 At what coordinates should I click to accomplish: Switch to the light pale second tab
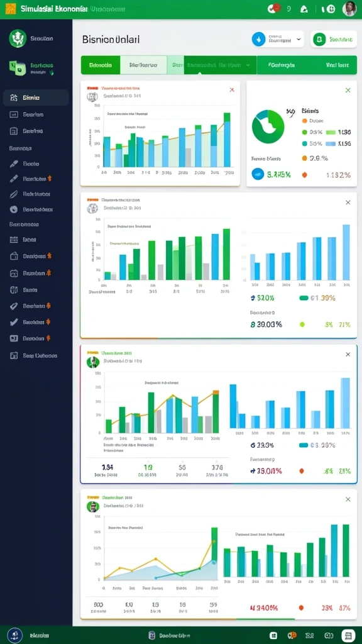pos(143,65)
